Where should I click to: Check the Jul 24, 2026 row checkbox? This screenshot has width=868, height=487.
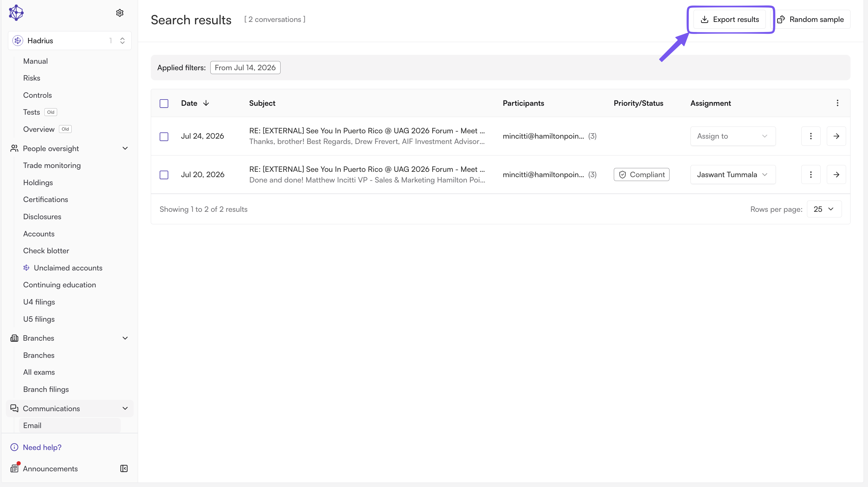164,137
